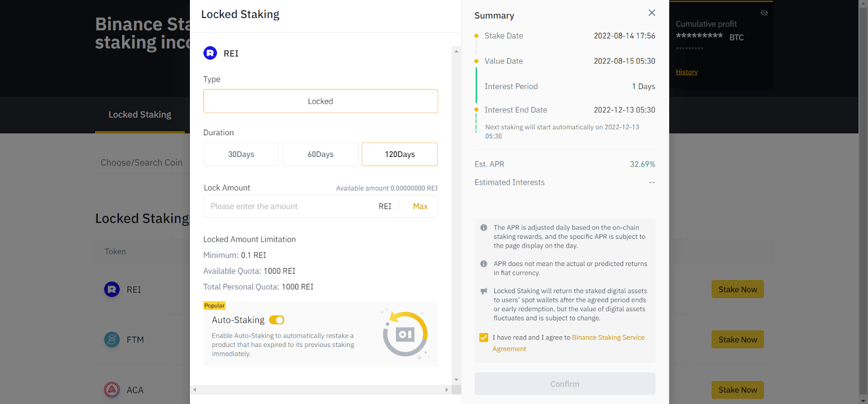The width and height of the screenshot is (868, 404).
Task: Choose the 120Days duration
Action: [400, 154]
